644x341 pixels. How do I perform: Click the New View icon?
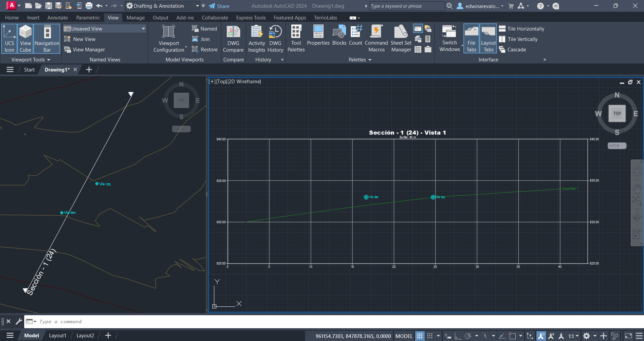click(x=67, y=39)
